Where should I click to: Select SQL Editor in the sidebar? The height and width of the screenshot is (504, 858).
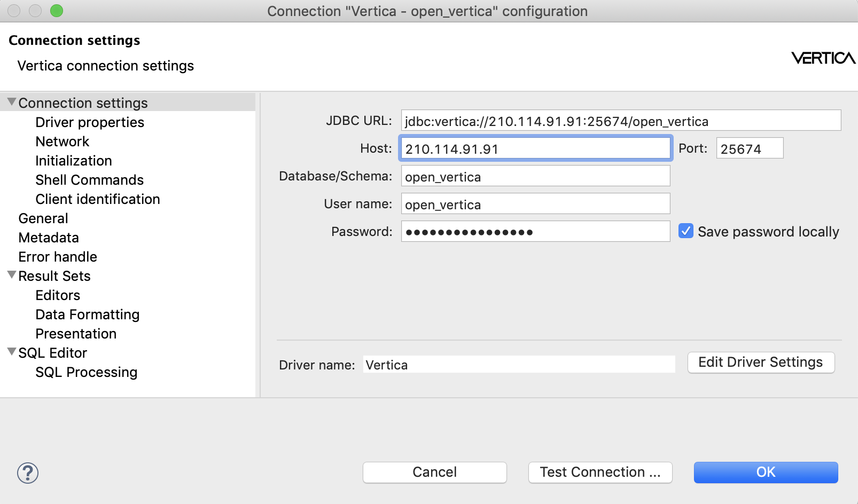click(53, 353)
